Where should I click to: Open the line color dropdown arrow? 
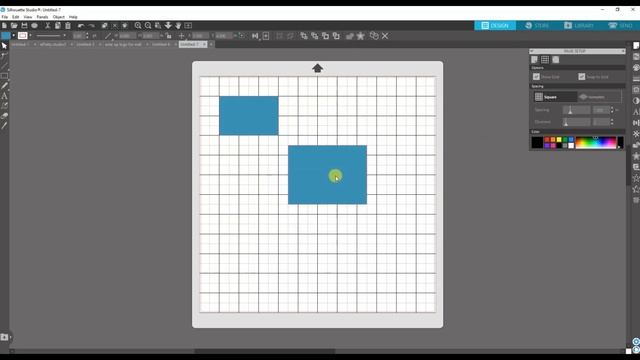[30, 36]
